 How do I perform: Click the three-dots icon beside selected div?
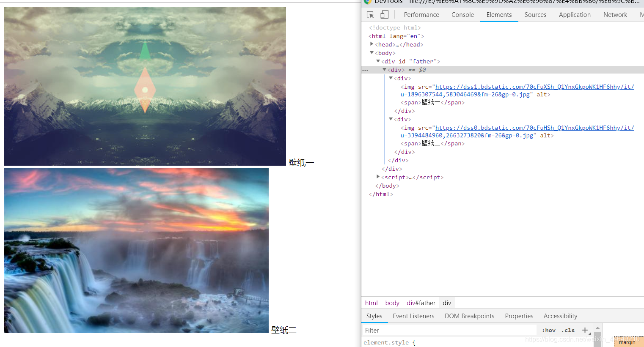(365, 70)
